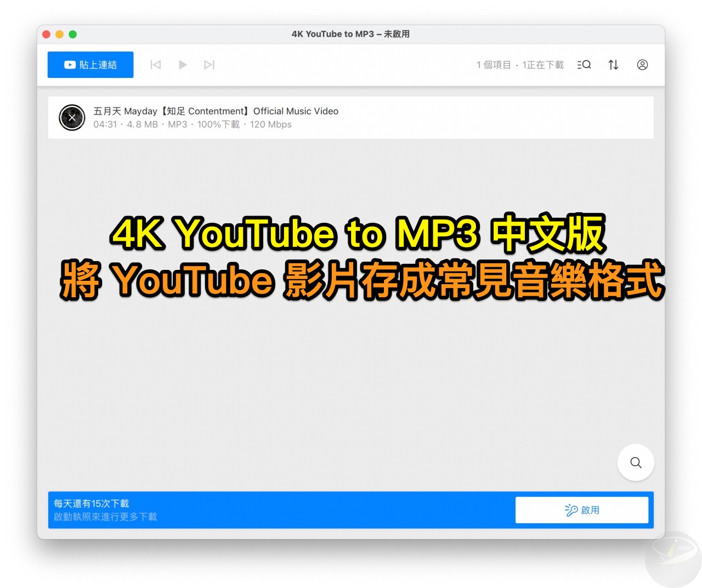Click the 每天還有15次下載 banner text
This screenshot has height=588, width=702.
[92, 504]
